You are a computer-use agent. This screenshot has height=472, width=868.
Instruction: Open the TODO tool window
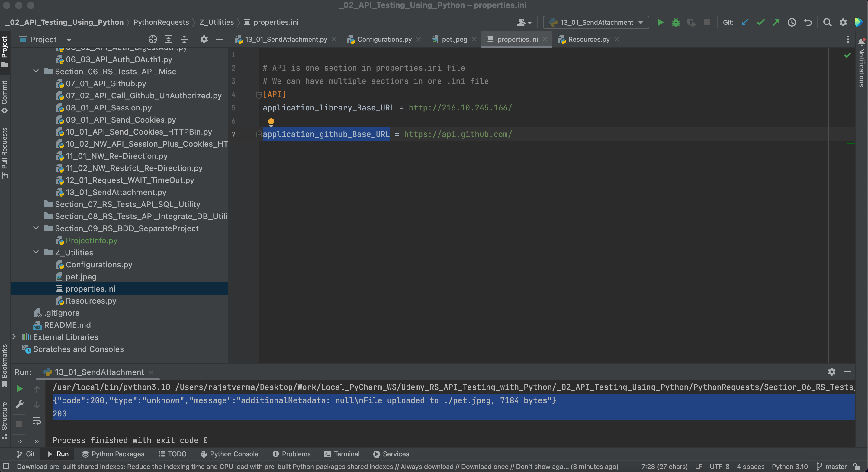point(172,454)
